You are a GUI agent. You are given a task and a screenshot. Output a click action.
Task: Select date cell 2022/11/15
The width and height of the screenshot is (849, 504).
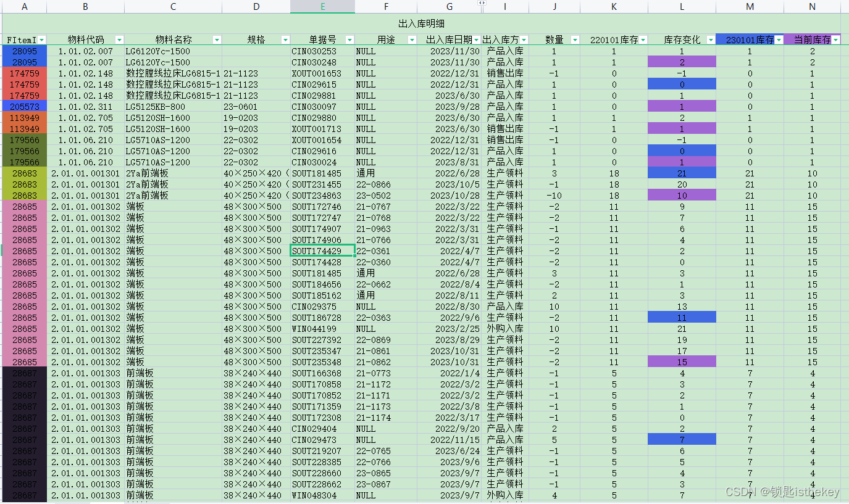[449, 440]
